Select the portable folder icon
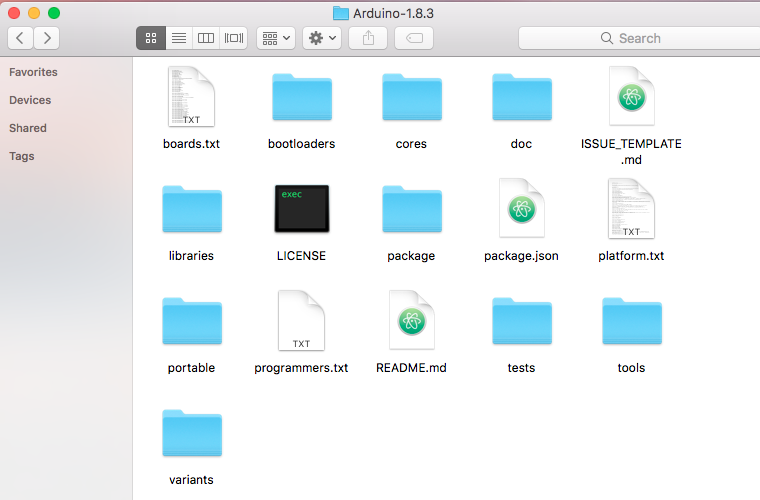Viewport: 760px width, 500px height. (192, 321)
